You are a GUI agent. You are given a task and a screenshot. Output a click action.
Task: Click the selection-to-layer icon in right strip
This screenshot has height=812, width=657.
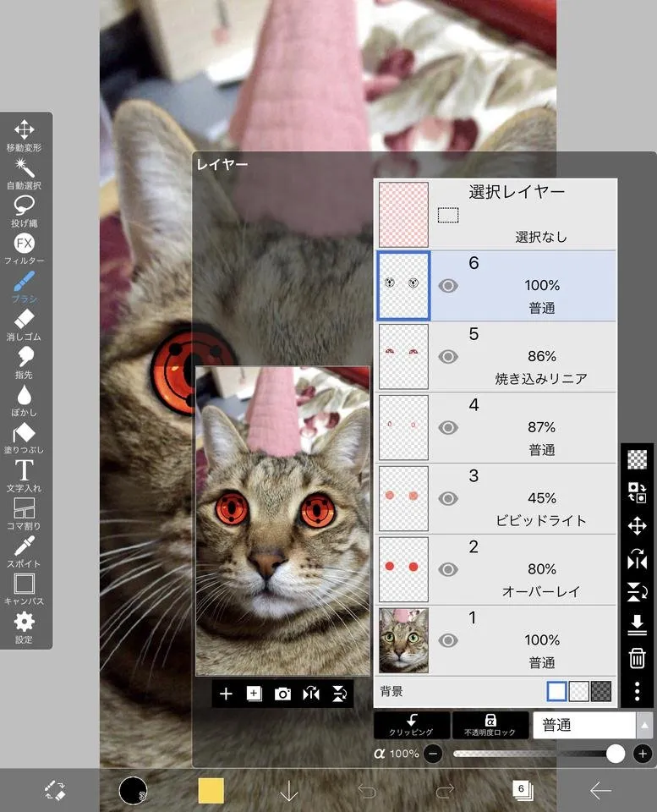tap(638, 492)
